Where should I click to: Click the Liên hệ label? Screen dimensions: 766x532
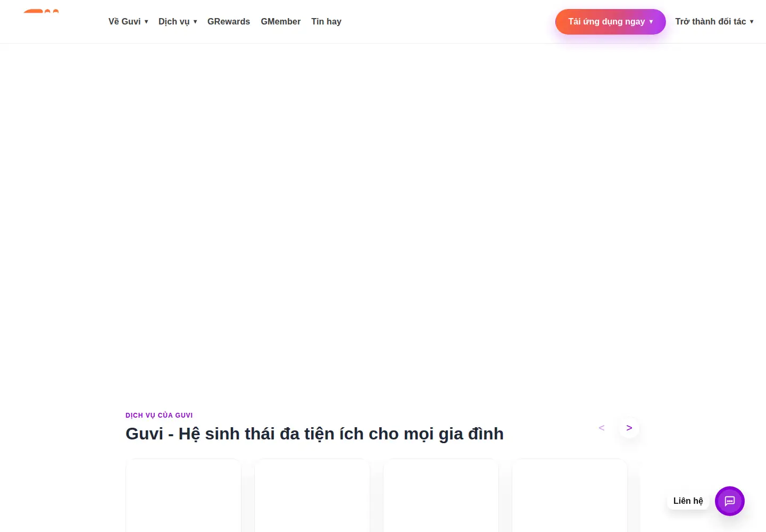tap(688, 501)
